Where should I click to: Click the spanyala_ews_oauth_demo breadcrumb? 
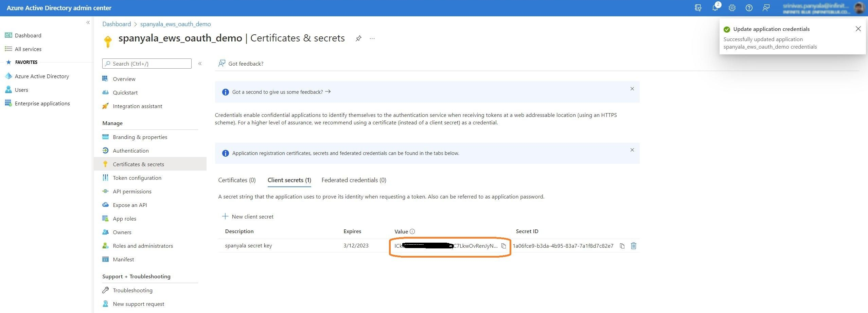point(175,24)
